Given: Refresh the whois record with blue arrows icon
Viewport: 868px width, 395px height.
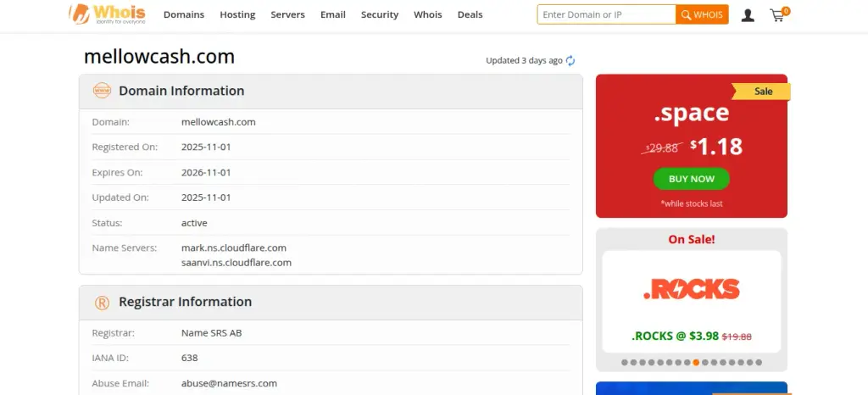Looking at the screenshot, I should 570,61.
